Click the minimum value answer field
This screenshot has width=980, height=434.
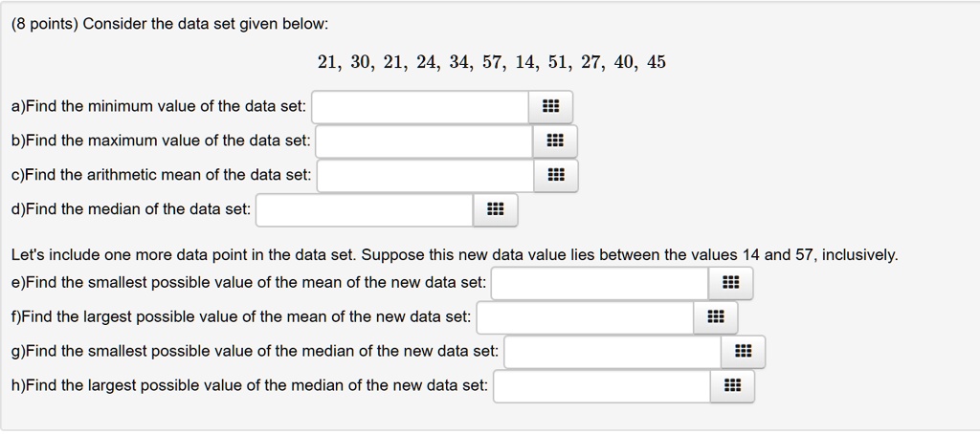(x=420, y=107)
